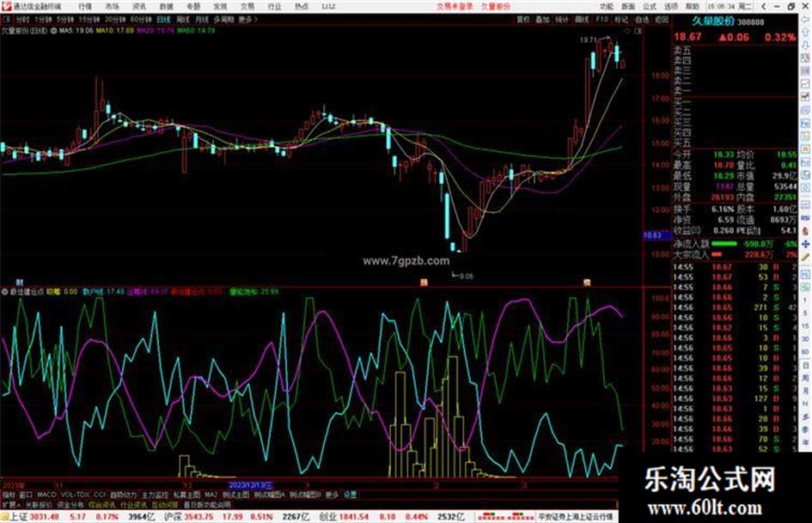Select the MACD indicator tab
The width and height of the screenshot is (812, 523).
(46, 495)
